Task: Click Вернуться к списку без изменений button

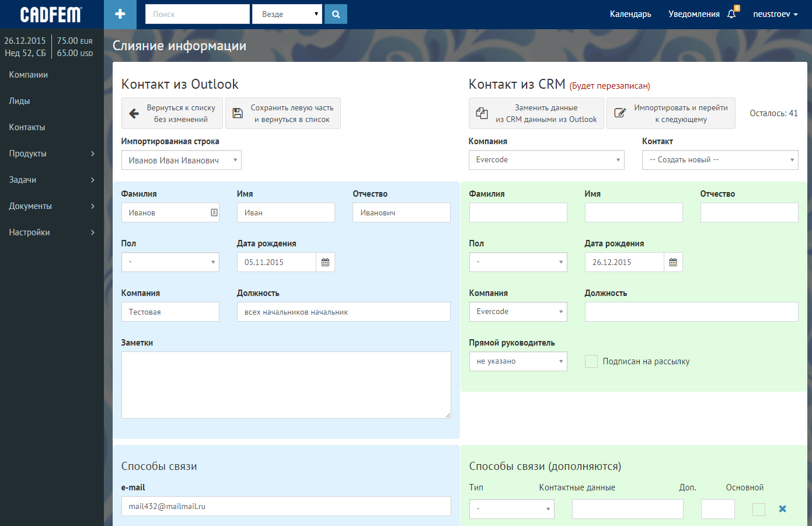Action: (x=172, y=113)
